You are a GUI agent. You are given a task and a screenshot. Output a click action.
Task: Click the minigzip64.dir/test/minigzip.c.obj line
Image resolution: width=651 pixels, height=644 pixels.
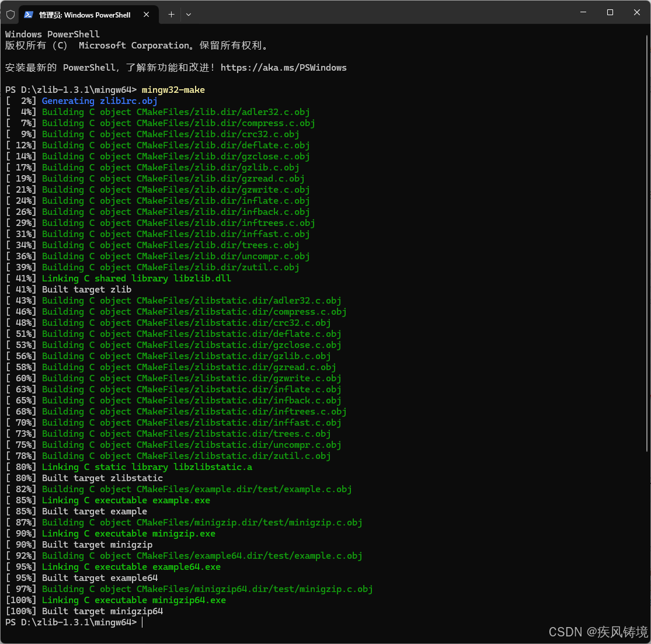(x=189, y=589)
